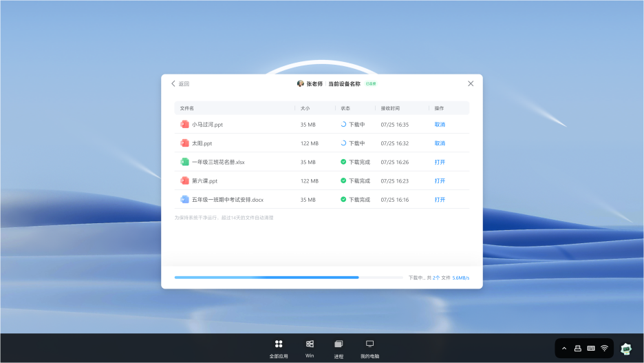This screenshot has height=363, width=644.
Task: Click the Win icon in taskbar
Action: (x=310, y=344)
